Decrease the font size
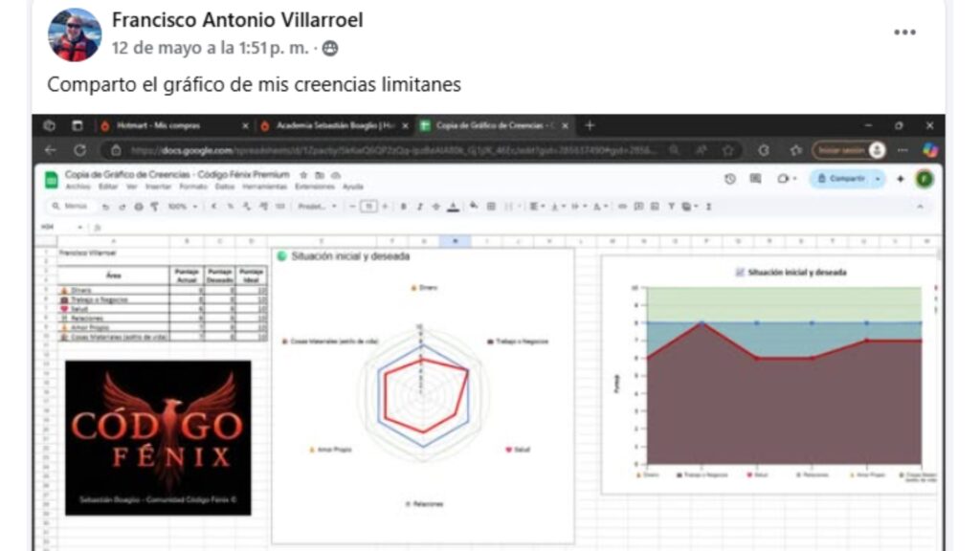 click(x=352, y=207)
